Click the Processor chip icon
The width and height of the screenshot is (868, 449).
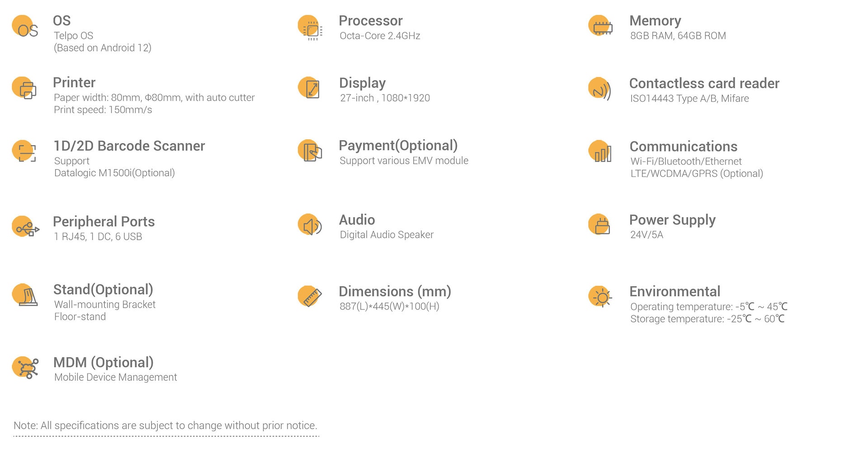click(x=310, y=28)
